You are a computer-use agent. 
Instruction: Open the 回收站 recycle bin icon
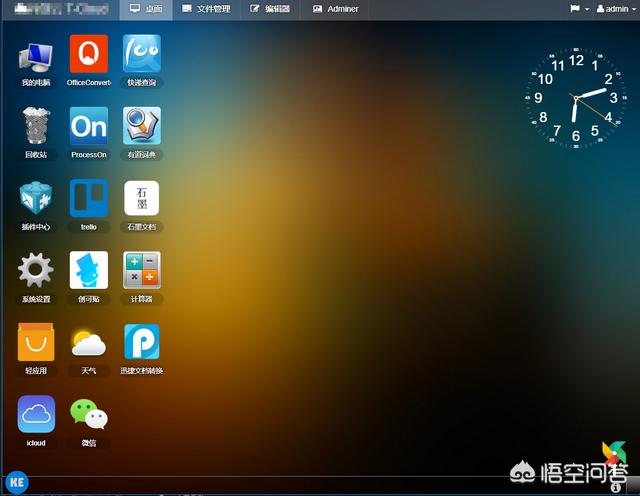tap(36, 125)
